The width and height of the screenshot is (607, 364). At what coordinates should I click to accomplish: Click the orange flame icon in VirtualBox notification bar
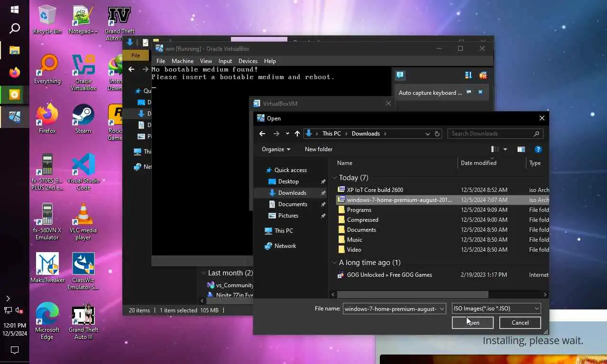pos(483,75)
